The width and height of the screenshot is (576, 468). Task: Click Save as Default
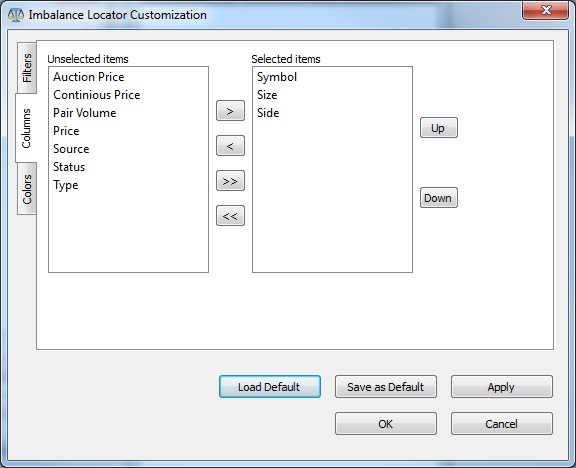coord(386,386)
